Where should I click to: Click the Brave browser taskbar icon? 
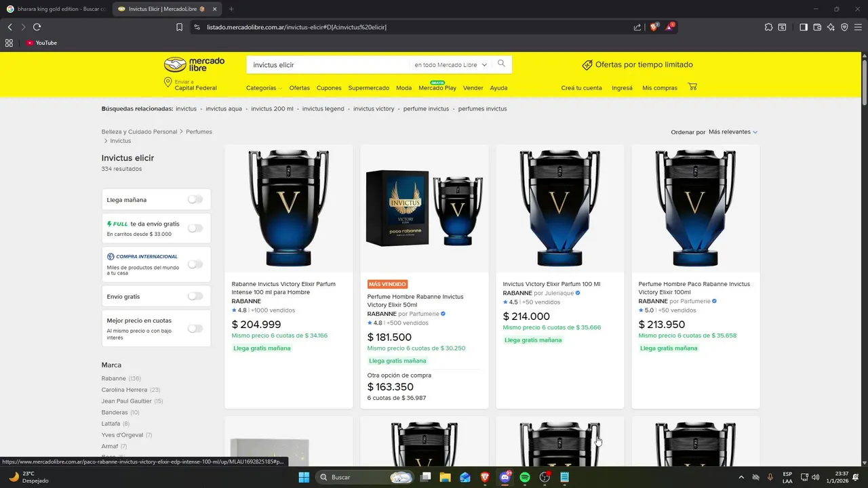[485, 477]
